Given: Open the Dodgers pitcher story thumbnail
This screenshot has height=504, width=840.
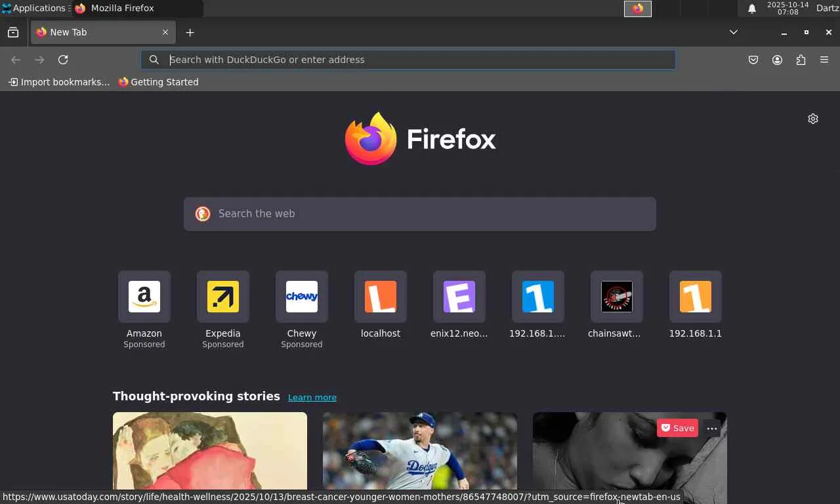Looking at the screenshot, I should coord(420,453).
